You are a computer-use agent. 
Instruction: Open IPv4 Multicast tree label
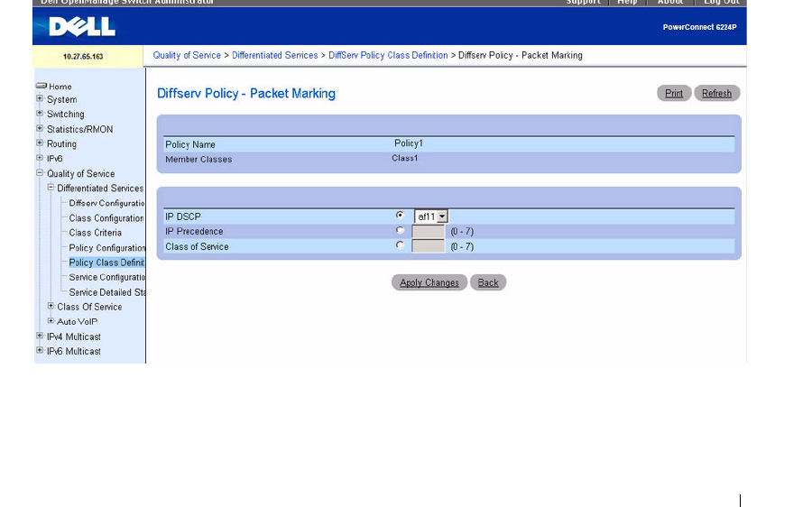tap(74, 336)
